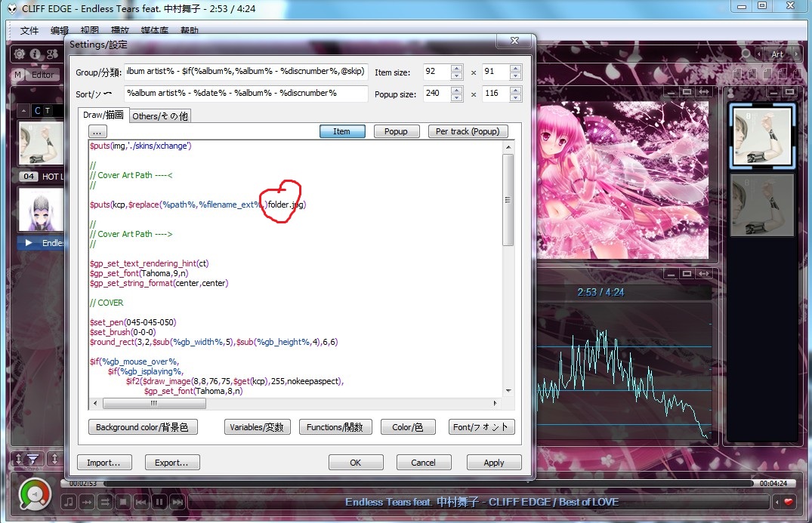Open the 编辑 menu
812x523 pixels.
(60, 30)
